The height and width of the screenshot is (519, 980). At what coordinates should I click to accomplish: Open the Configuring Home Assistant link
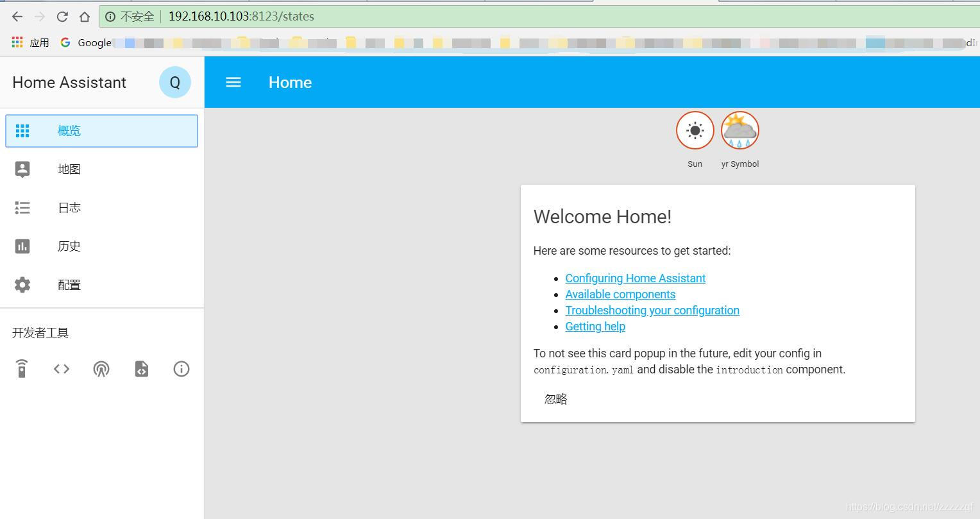(x=635, y=278)
